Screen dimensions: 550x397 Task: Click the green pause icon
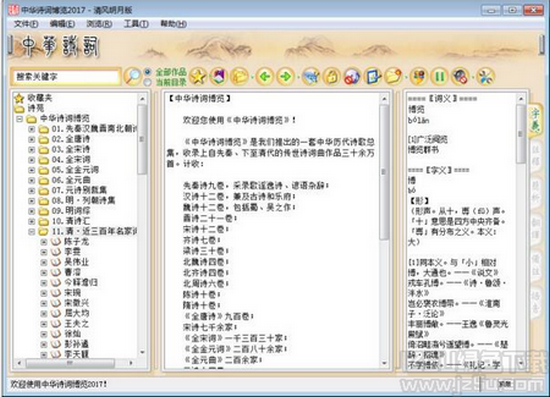point(440,76)
